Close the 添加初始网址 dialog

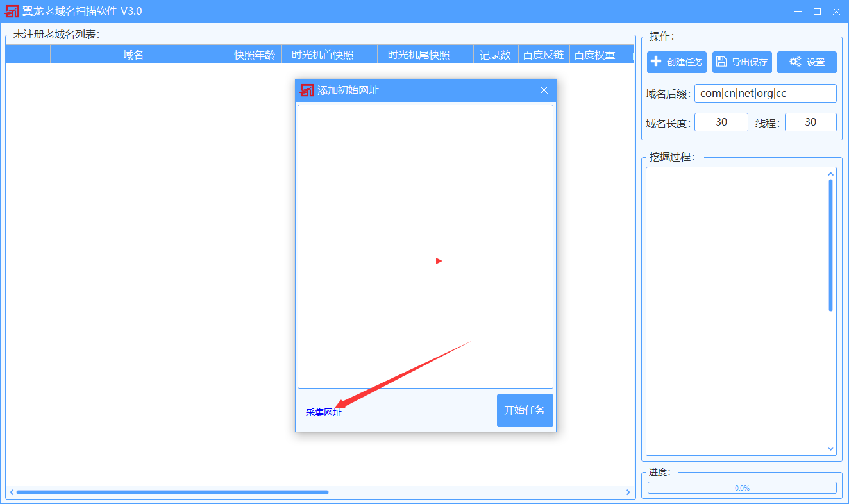click(x=544, y=90)
